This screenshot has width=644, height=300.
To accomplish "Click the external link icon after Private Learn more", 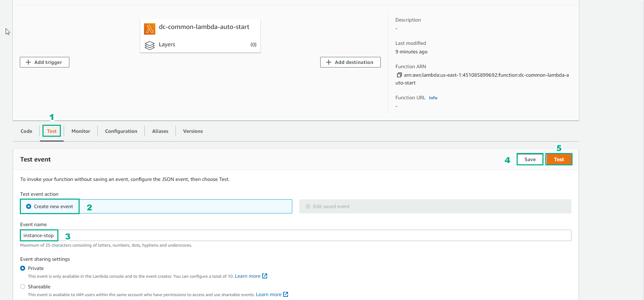I will click(265, 276).
